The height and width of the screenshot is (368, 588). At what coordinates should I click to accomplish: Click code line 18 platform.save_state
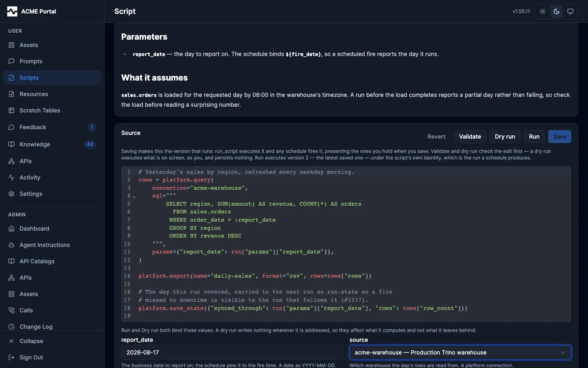point(303,308)
